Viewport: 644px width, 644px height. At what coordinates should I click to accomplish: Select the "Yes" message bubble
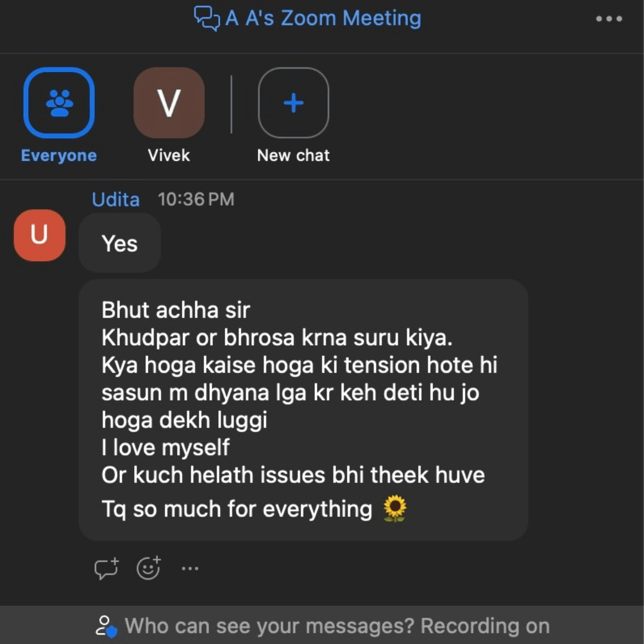[119, 243]
